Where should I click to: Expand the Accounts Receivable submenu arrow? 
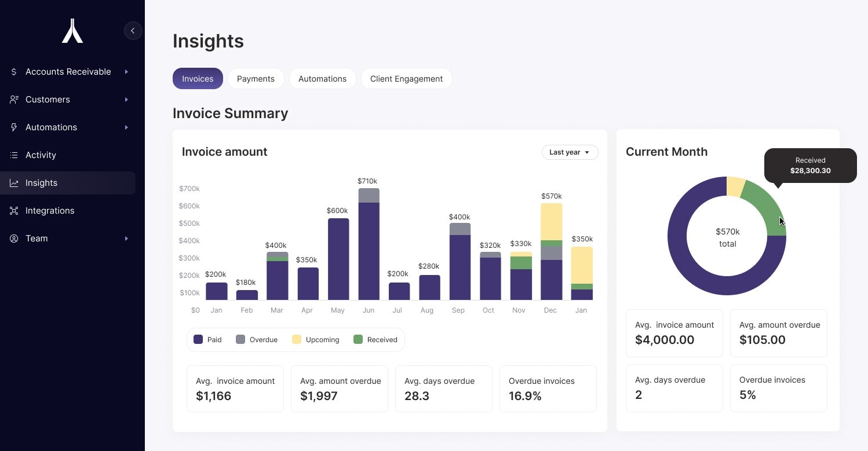point(126,72)
